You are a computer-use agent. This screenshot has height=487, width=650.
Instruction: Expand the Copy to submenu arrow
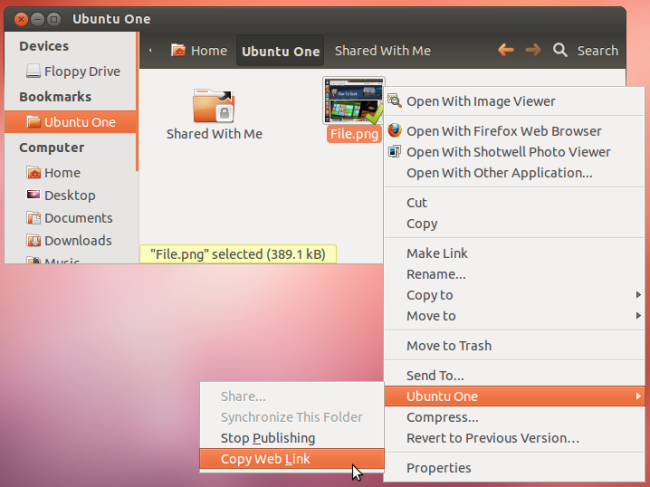coord(638,295)
